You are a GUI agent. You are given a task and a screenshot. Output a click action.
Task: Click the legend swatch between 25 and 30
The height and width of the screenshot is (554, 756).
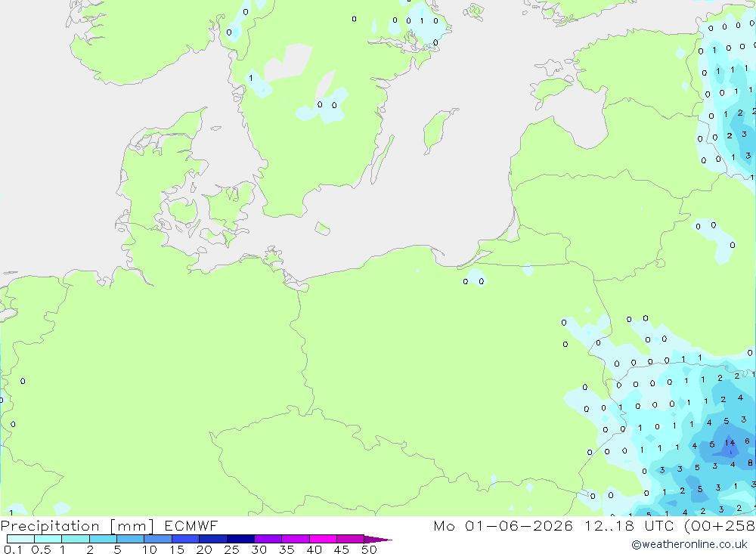(x=240, y=539)
